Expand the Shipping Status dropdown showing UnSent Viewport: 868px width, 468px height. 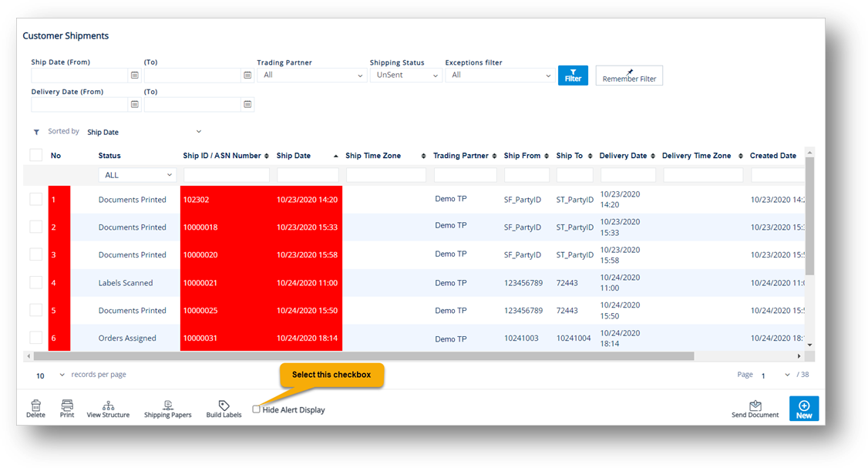coord(405,75)
